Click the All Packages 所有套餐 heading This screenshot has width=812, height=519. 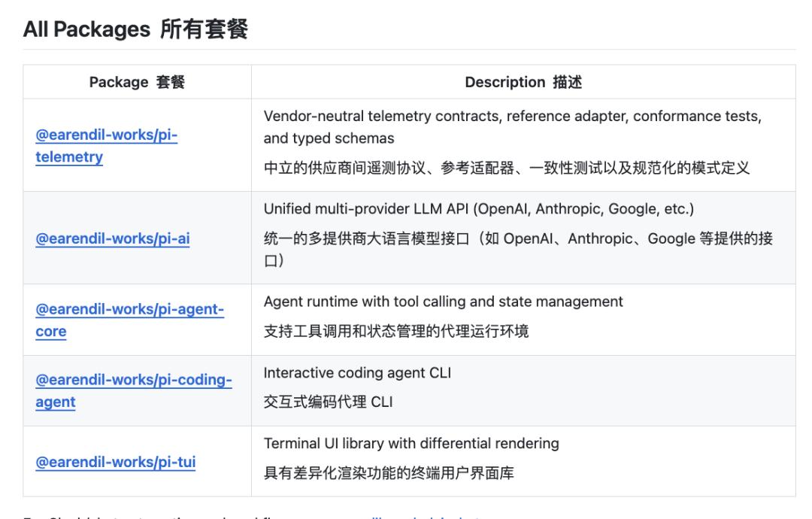pyautogui.click(x=135, y=29)
